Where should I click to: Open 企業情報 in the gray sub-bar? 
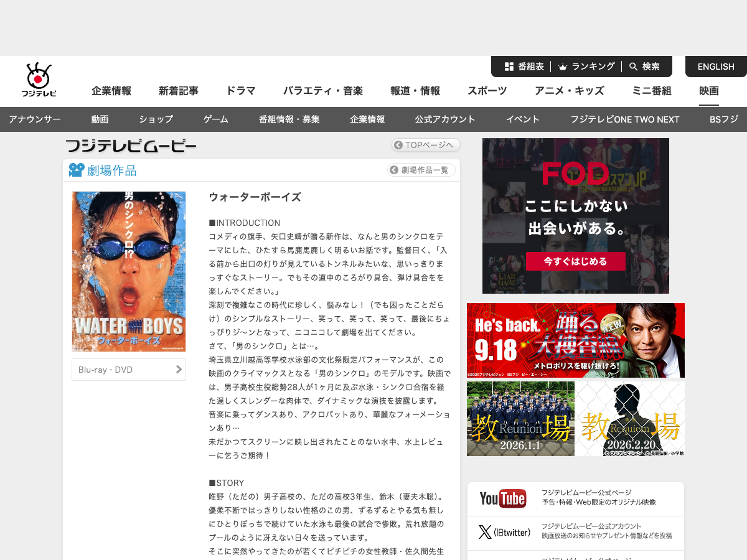[x=367, y=119]
